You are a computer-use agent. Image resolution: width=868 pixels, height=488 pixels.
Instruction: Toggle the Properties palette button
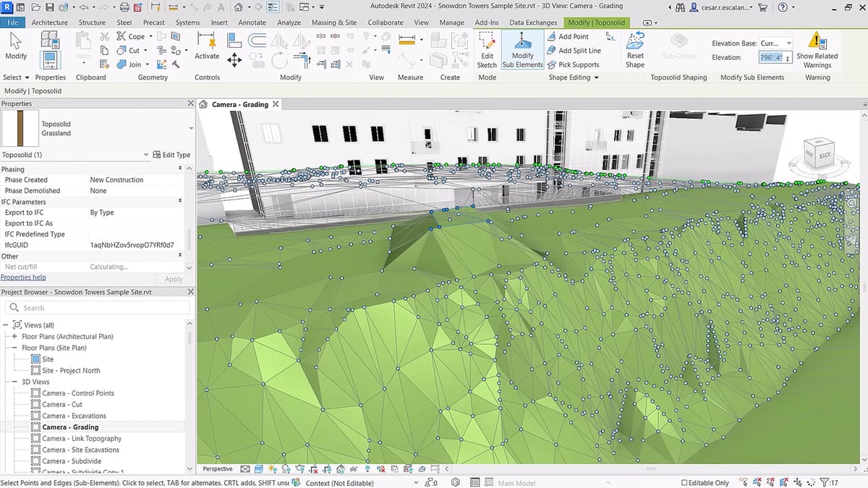(x=50, y=59)
